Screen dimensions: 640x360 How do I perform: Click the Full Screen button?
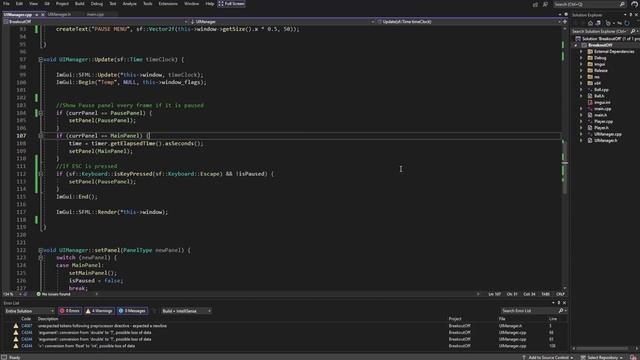coord(231,4)
